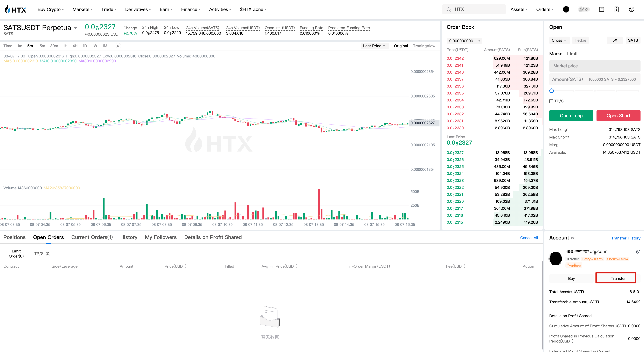644x352 pixels.
Task: Open the Orders dropdown
Action: click(x=545, y=9)
